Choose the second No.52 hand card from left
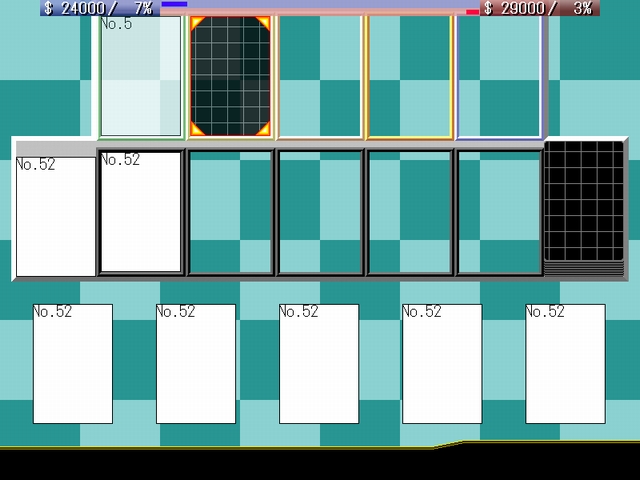Image resolution: width=640 pixels, height=480 pixels. (196, 364)
